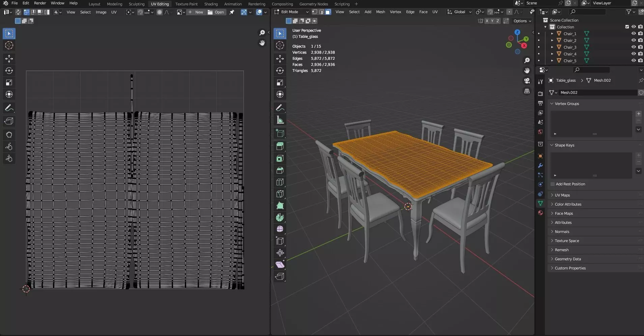Select the Rotate tool in UV editor toolbar
This screenshot has height=336, width=644.
coord(9,71)
